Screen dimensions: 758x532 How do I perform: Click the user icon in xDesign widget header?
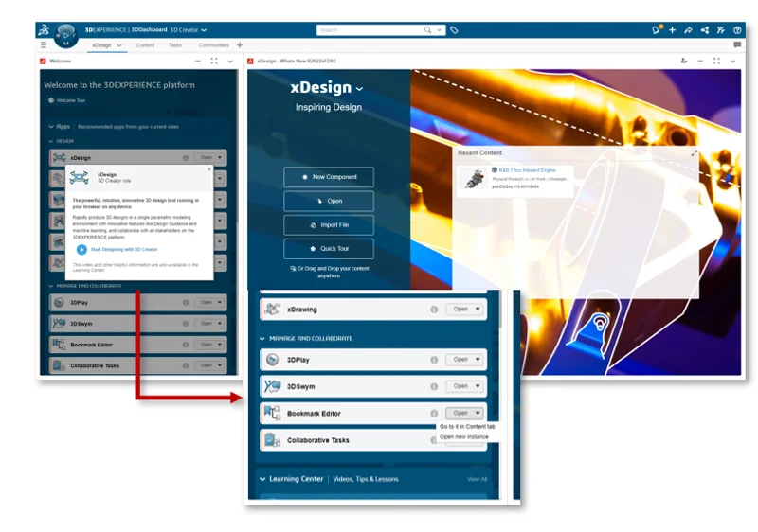click(683, 61)
